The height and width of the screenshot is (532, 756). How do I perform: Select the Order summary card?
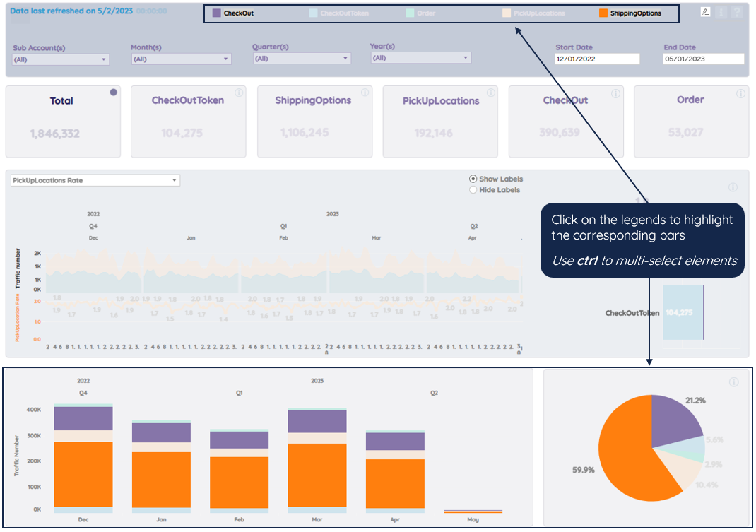click(692, 122)
